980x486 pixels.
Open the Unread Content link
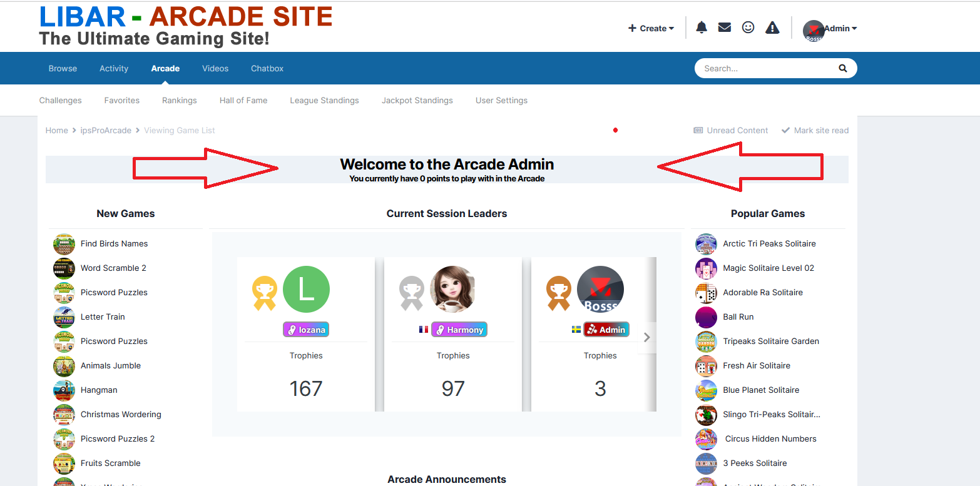(x=731, y=130)
